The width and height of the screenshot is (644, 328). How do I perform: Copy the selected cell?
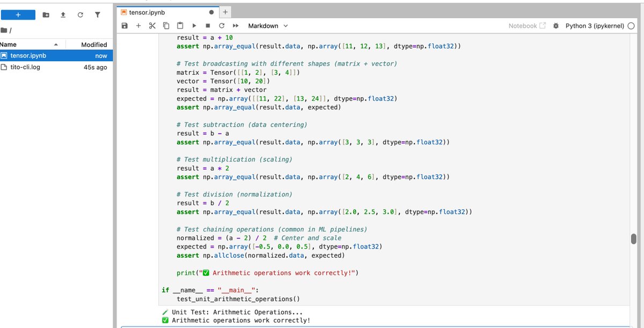coord(166,26)
